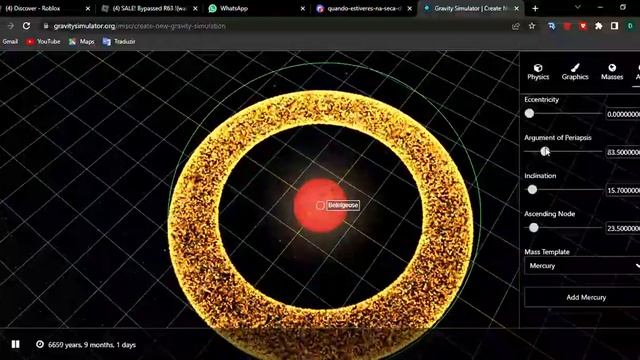Viewport: 640px width, 360px height.
Task: Close the SALE! Bypassed R63 tab
Action: 195,9
